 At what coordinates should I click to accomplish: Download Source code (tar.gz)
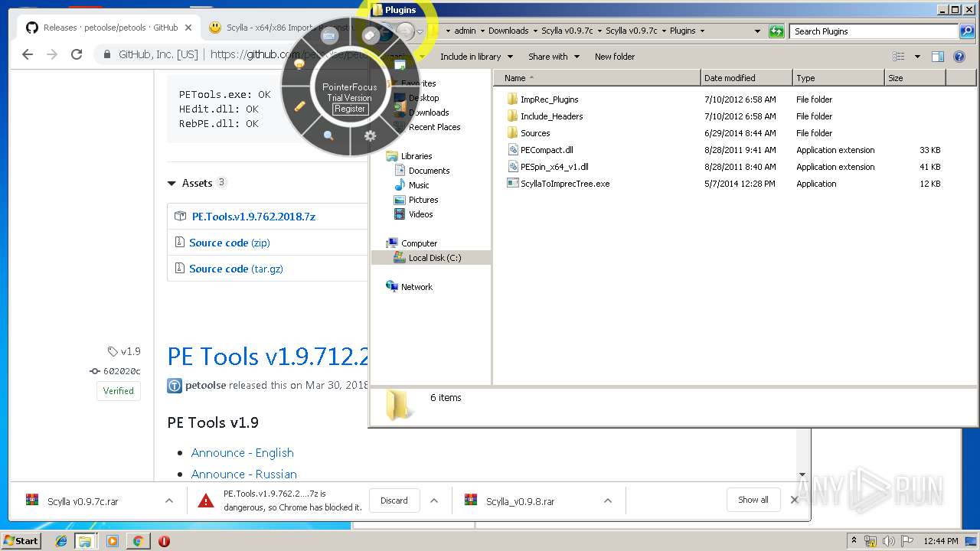pyautogui.click(x=236, y=269)
